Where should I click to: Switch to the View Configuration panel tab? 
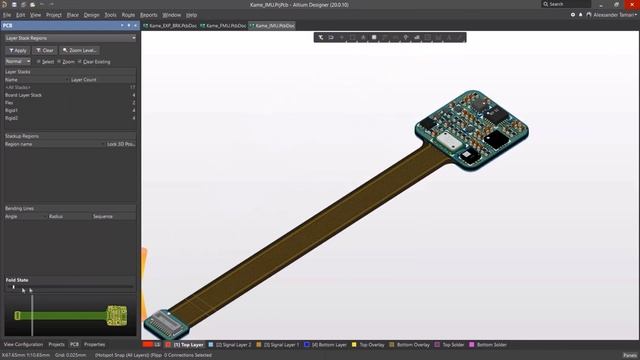23,344
